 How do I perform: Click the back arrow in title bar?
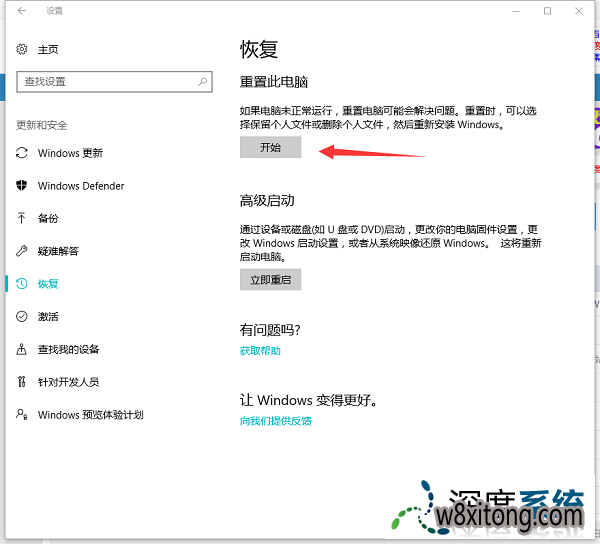click(22, 11)
